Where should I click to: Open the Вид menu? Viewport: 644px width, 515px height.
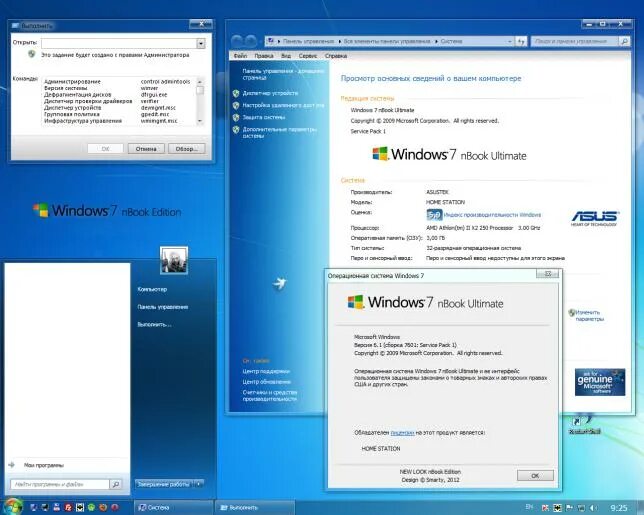click(286, 56)
